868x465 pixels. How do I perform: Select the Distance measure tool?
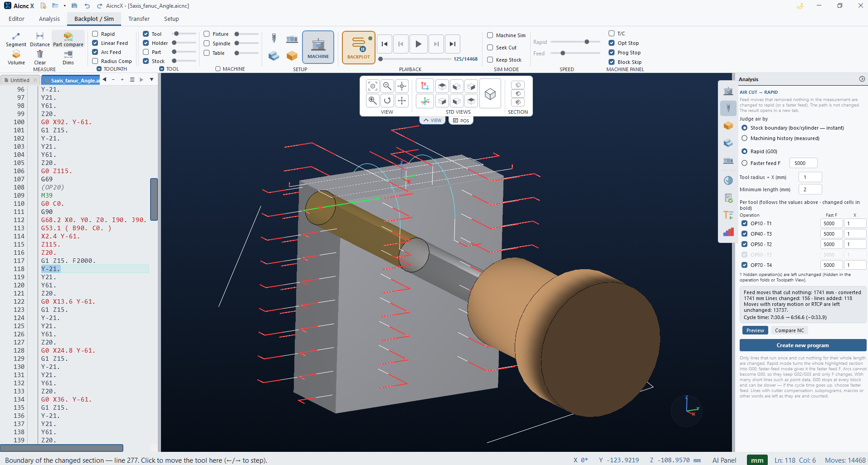[x=40, y=39]
